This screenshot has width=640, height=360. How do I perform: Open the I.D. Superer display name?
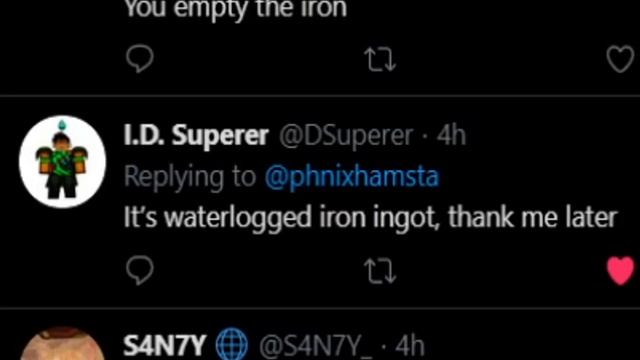click(196, 135)
